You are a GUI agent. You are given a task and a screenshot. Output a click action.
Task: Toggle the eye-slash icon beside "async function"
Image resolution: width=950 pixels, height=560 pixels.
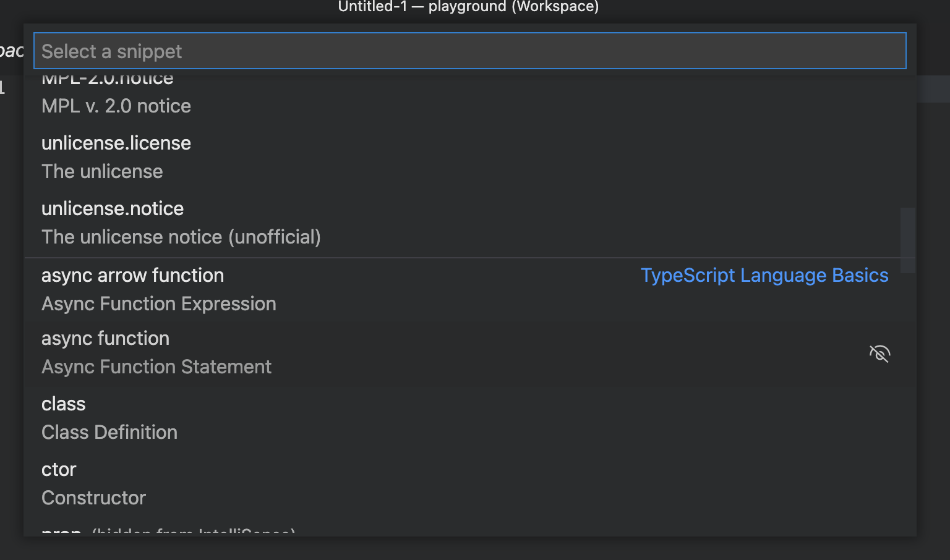[879, 354]
